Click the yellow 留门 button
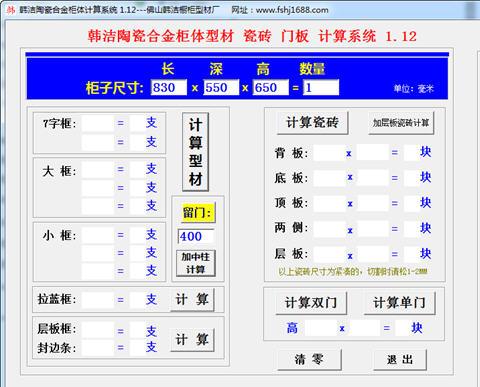 [197, 213]
